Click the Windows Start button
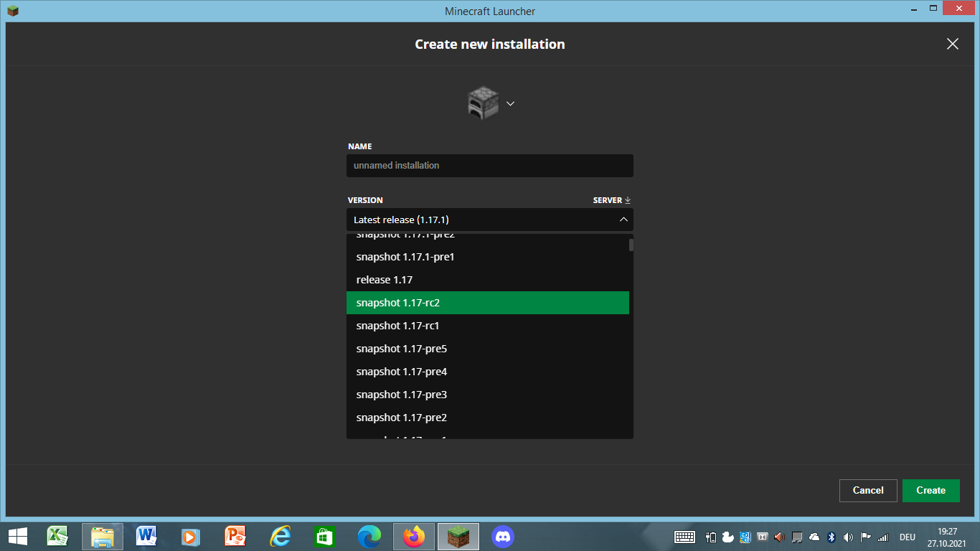The image size is (980, 551). point(18,536)
